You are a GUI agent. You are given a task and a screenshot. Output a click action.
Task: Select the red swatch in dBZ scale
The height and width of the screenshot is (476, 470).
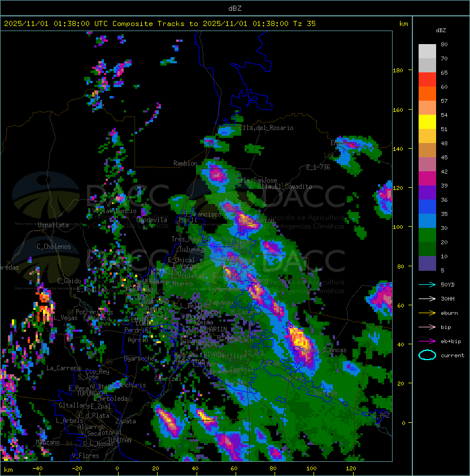coord(427,80)
